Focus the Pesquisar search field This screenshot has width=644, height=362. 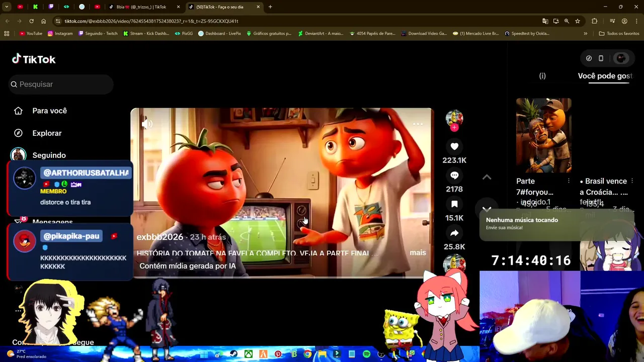(x=61, y=84)
